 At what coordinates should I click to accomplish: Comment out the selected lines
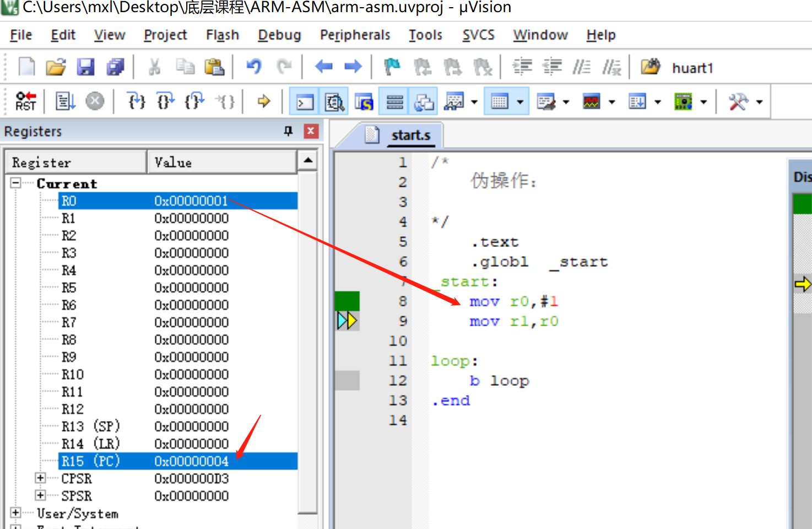[x=582, y=67]
